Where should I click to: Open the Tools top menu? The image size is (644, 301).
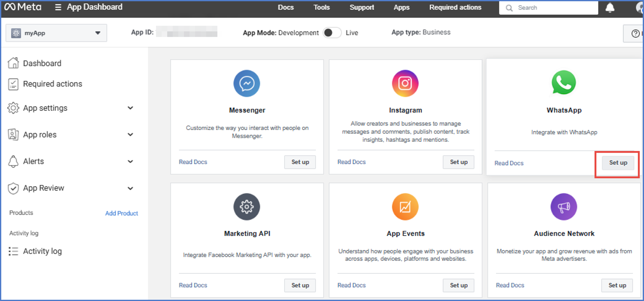click(x=322, y=8)
